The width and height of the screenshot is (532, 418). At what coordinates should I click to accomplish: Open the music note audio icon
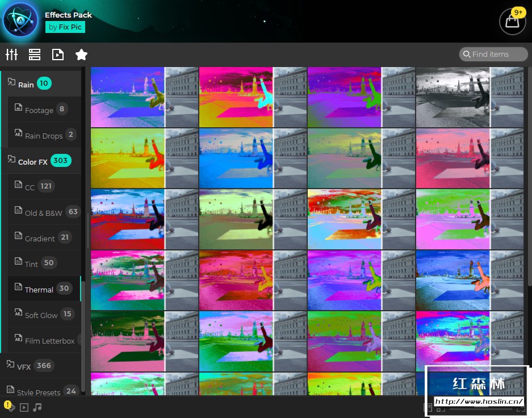(37, 407)
